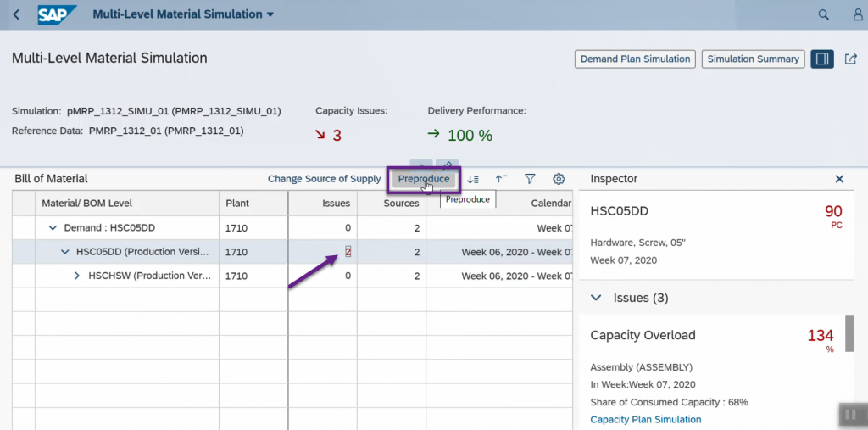The height and width of the screenshot is (430, 868).
Task: Click the Sources column header
Action: click(x=392, y=204)
